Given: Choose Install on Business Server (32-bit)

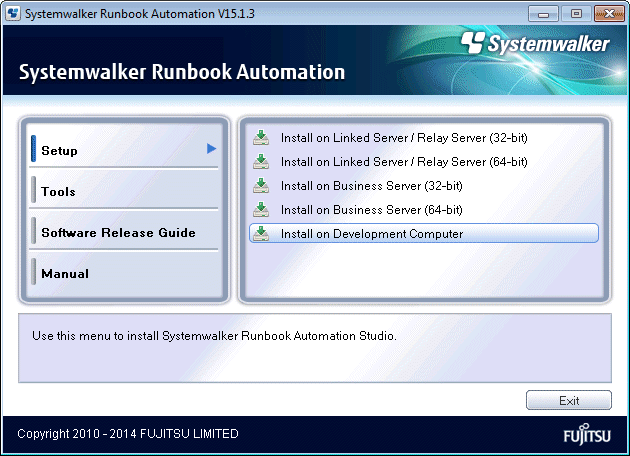Looking at the screenshot, I should coord(423,186).
